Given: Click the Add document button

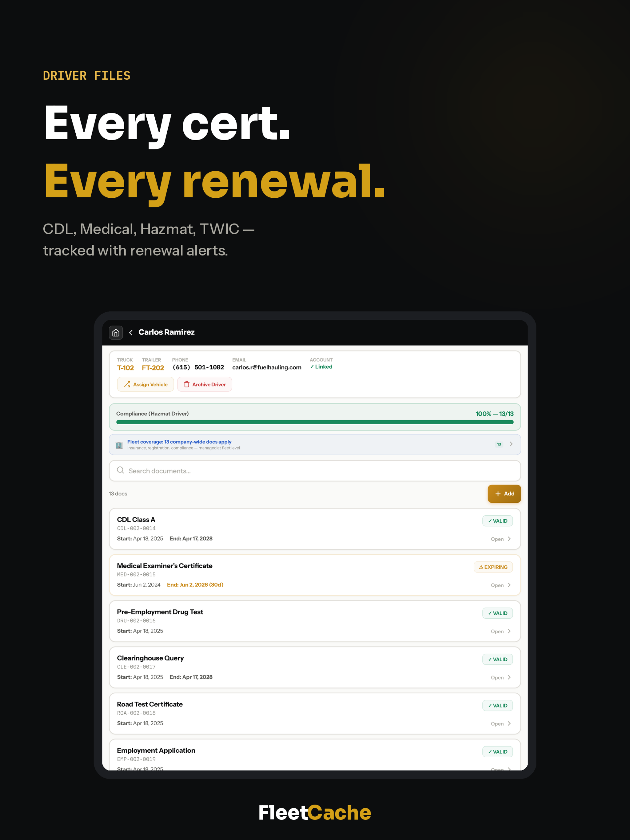Looking at the screenshot, I should [x=504, y=494].
